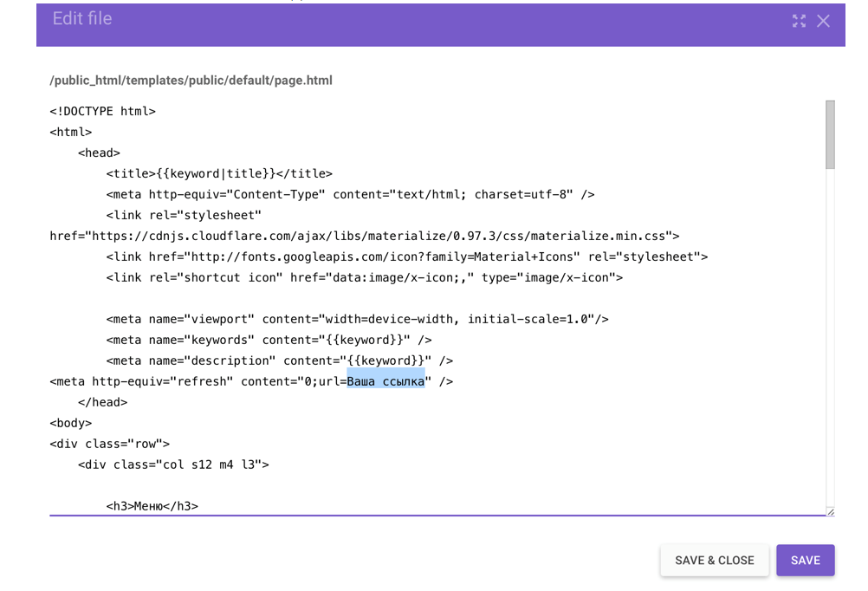Click the SAVE & CLOSE button
The height and width of the screenshot is (591, 868).
pos(714,560)
